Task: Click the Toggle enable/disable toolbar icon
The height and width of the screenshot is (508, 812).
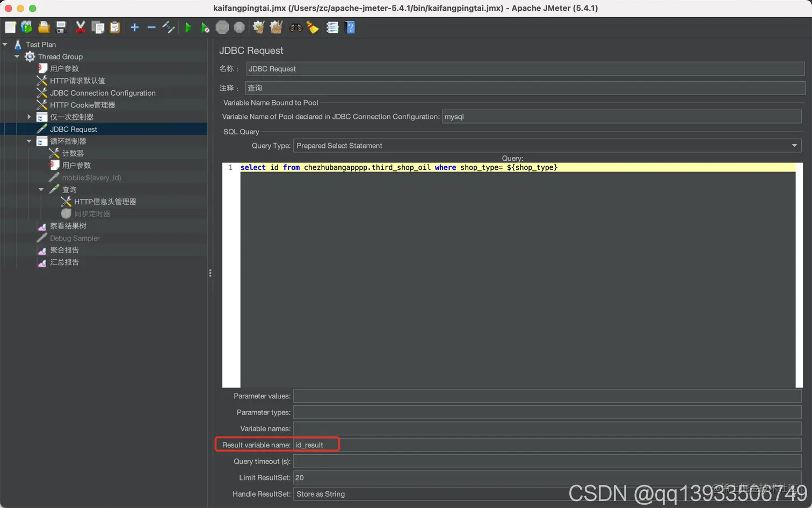Action: 169,27
